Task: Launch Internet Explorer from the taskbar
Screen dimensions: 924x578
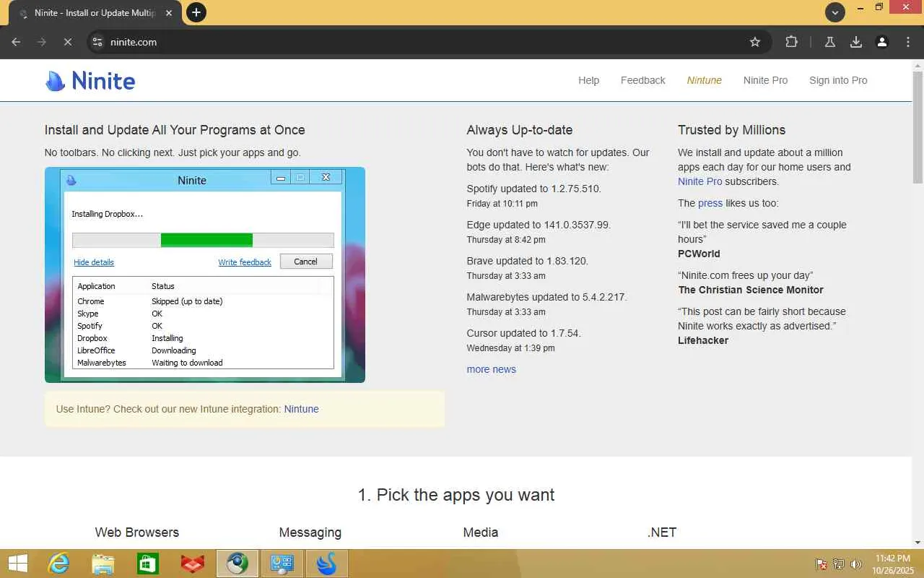Action: pos(58,564)
